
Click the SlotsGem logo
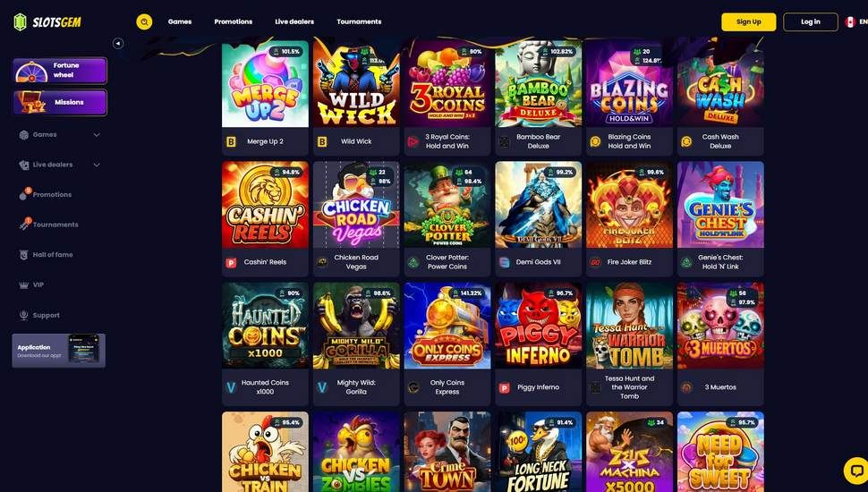(47, 22)
